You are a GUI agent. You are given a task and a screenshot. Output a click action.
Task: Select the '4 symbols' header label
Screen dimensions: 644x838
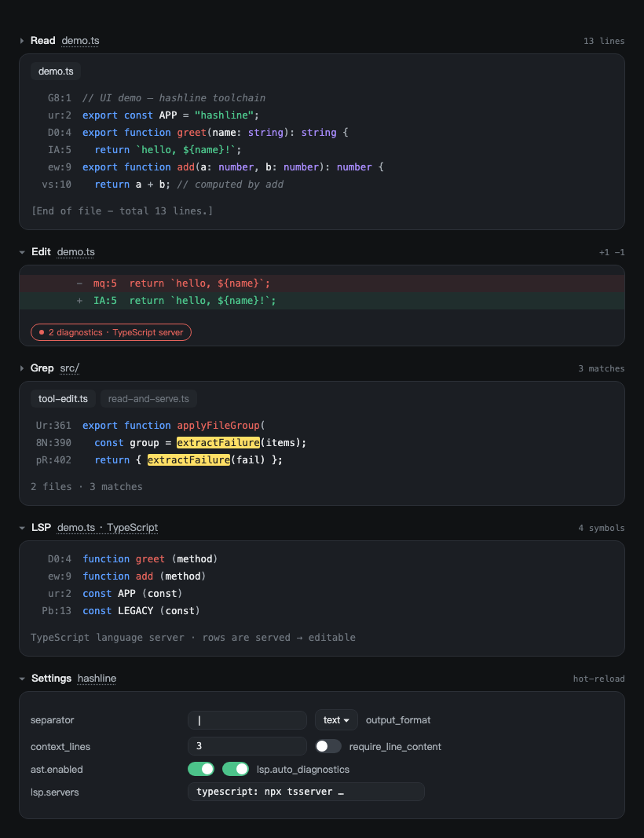pyautogui.click(x=602, y=528)
